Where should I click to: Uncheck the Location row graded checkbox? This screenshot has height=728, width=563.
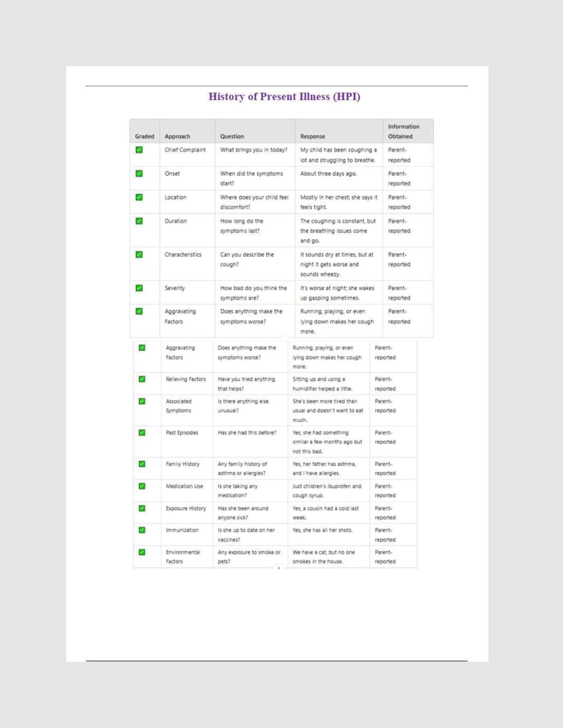coord(139,197)
